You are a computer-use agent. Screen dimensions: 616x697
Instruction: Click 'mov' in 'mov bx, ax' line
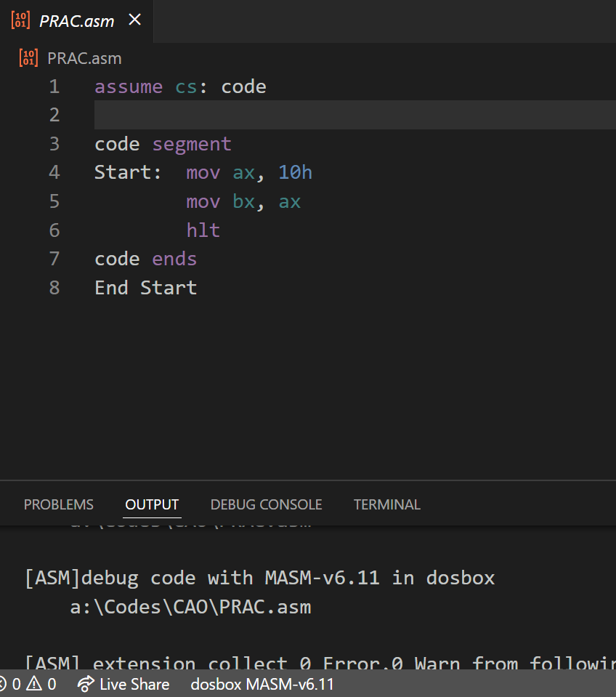coord(203,202)
